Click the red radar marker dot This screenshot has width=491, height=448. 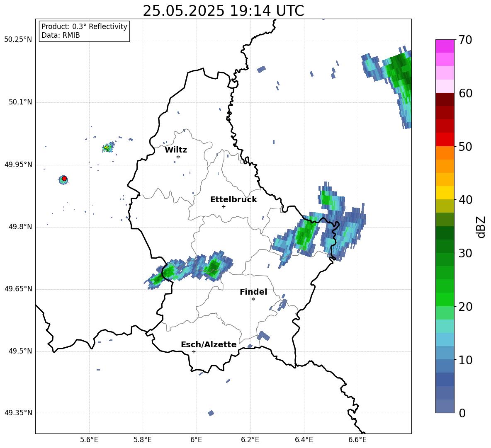coord(64,179)
